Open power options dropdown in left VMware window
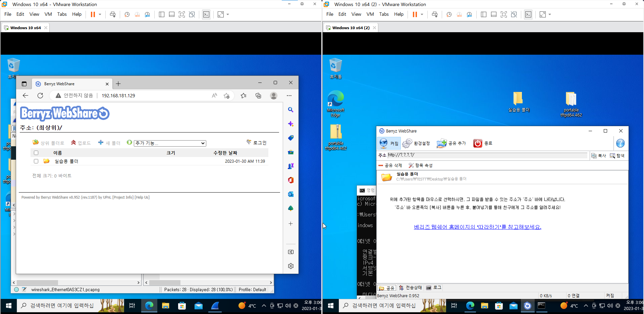Image resolution: width=644 pixels, height=314 pixels. 100,14
